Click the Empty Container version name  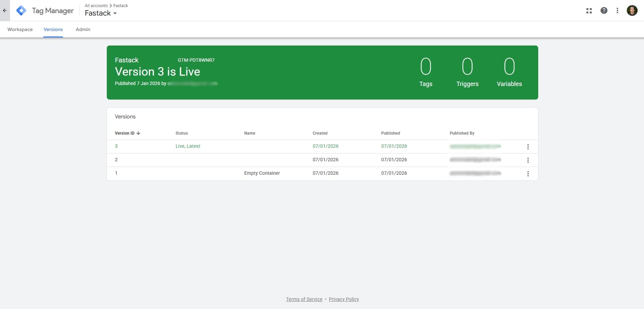click(x=262, y=173)
